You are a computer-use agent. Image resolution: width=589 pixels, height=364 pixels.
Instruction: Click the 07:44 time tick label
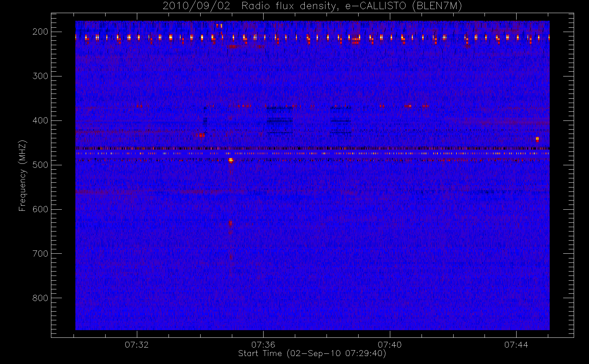point(516,345)
